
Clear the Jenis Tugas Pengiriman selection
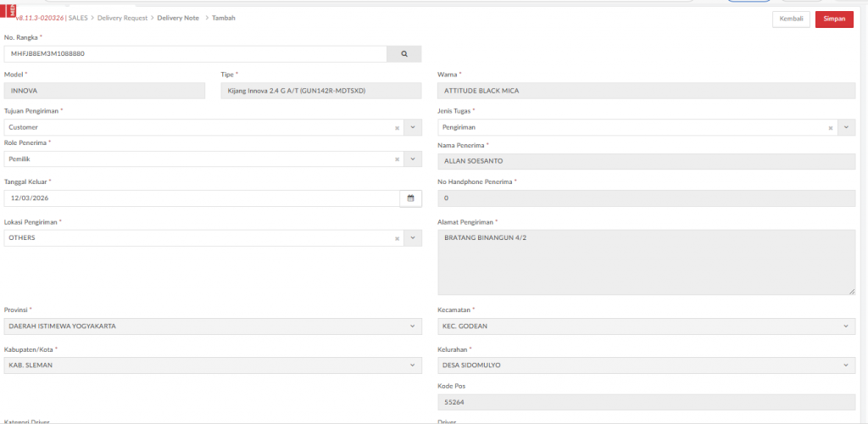click(831, 127)
